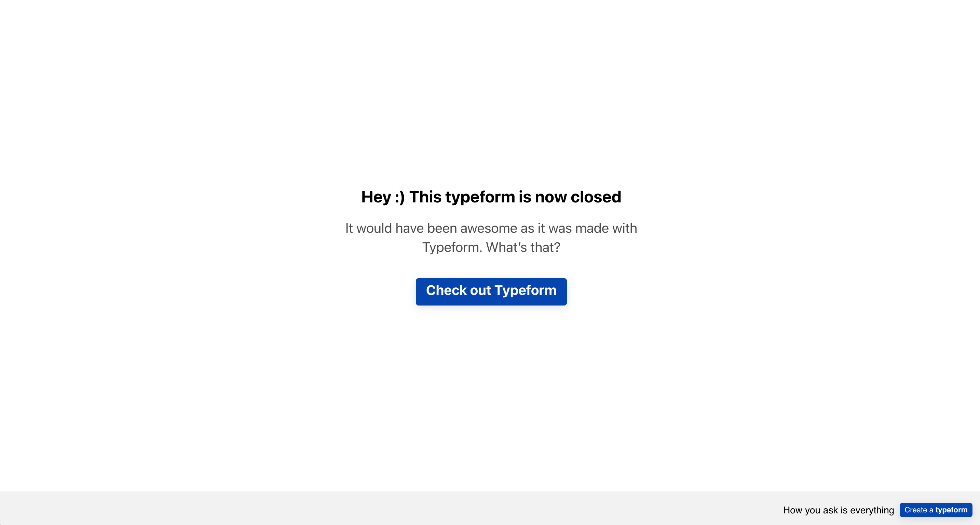980x525 pixels.
Task: Click the word 'Hey' in the heading
Action: [376, 197]
